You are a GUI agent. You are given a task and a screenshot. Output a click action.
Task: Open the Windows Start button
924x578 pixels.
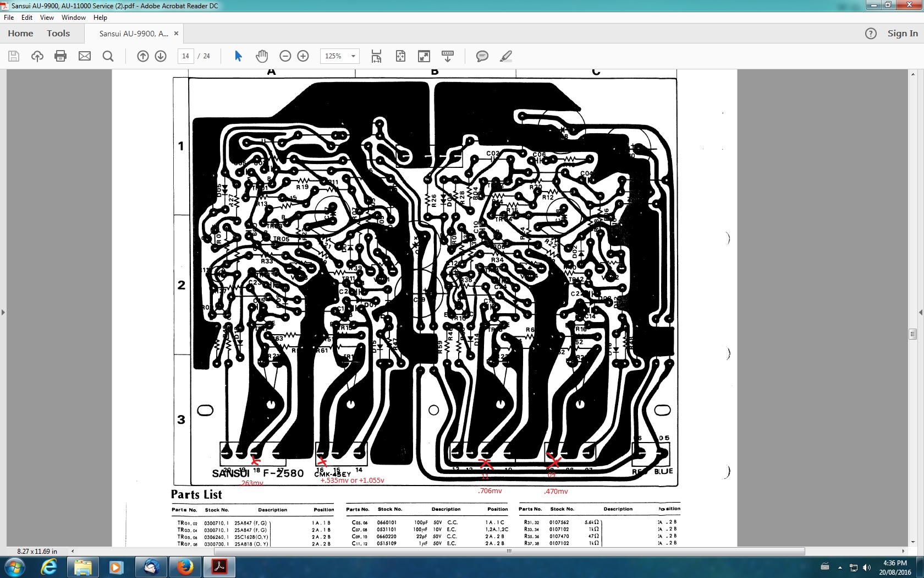tap(14, 567)
